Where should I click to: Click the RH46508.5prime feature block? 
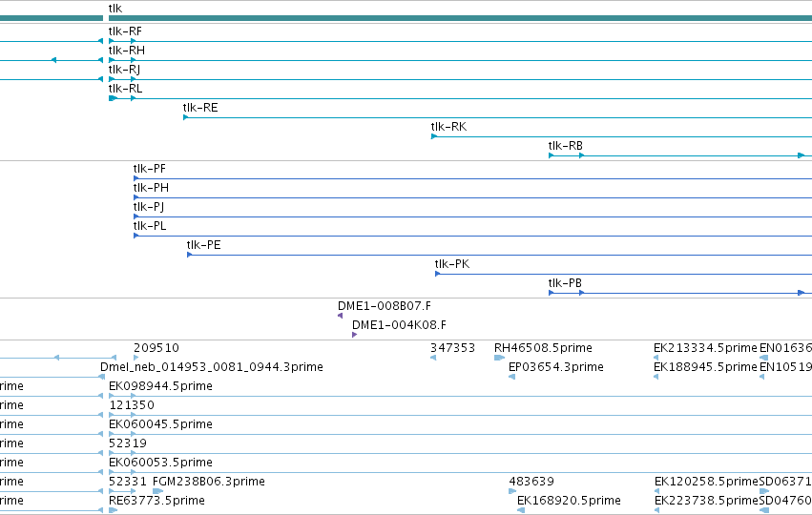(499, 358)
